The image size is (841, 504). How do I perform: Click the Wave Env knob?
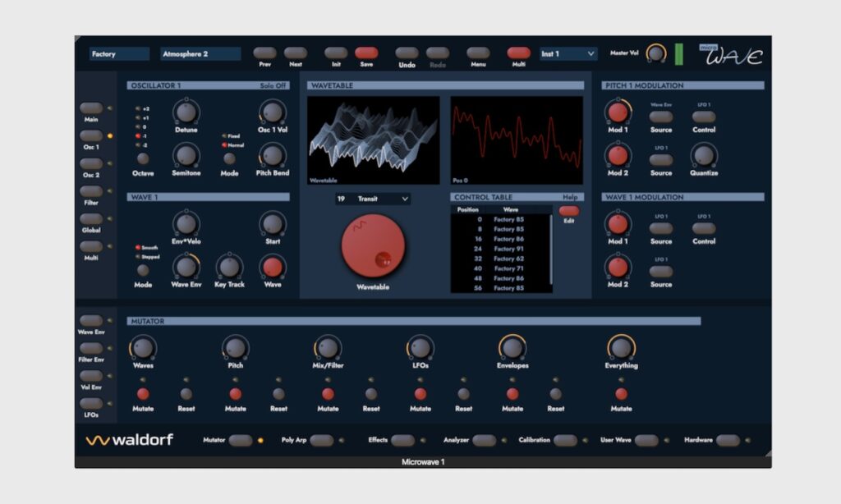tap(186, 267)
